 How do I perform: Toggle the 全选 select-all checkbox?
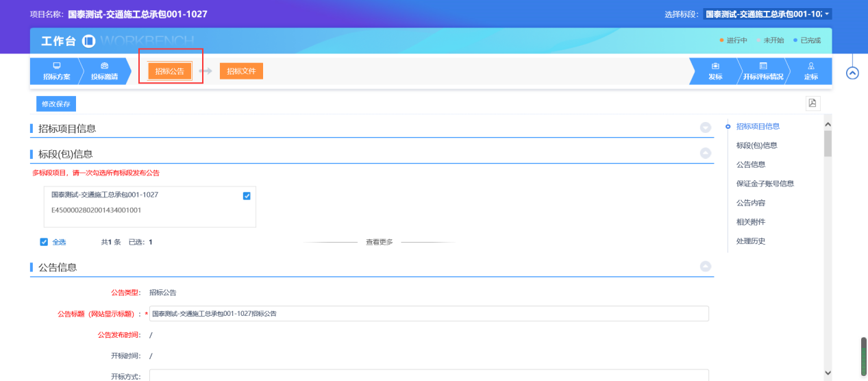coord(44,242)
